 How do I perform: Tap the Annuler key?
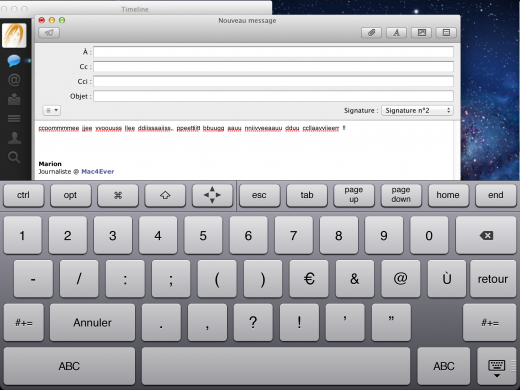pos(92,322)
